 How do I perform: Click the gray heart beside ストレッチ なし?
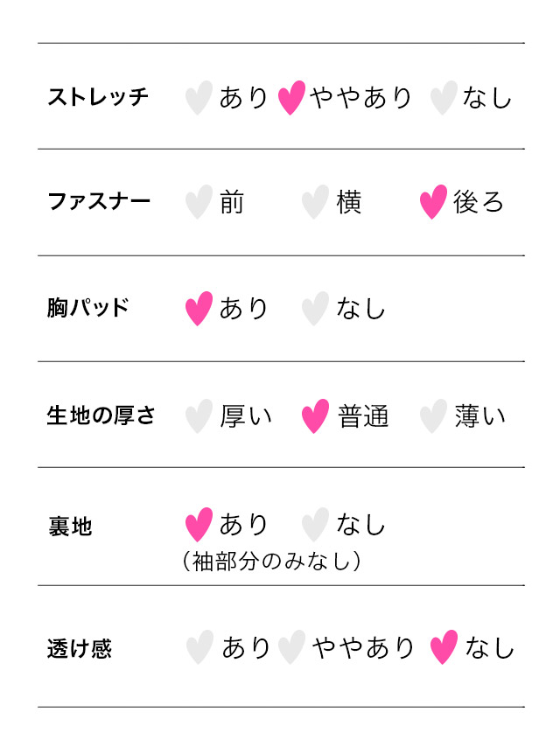point(444,97)
